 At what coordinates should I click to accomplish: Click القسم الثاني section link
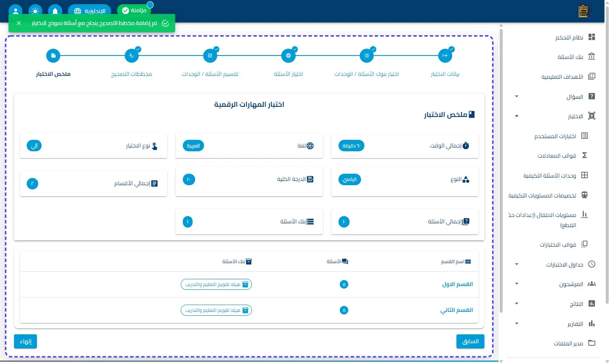[x=456, y=310]
